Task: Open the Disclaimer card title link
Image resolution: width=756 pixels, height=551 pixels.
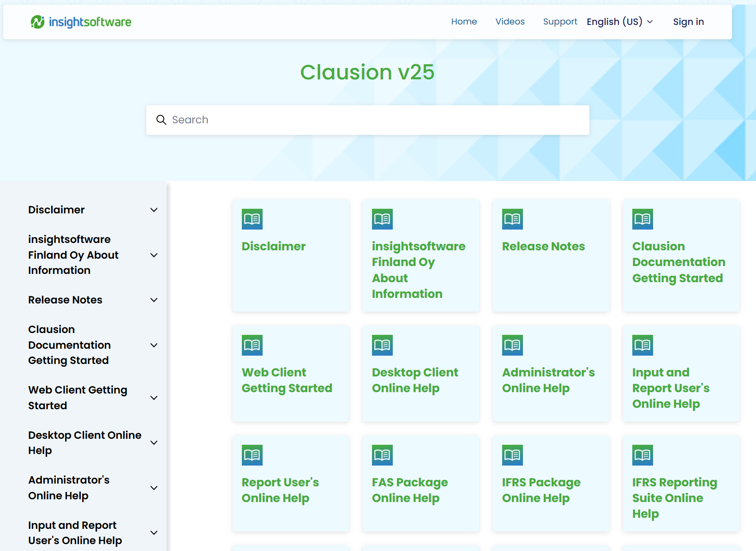Action: [x=274, y=246]
